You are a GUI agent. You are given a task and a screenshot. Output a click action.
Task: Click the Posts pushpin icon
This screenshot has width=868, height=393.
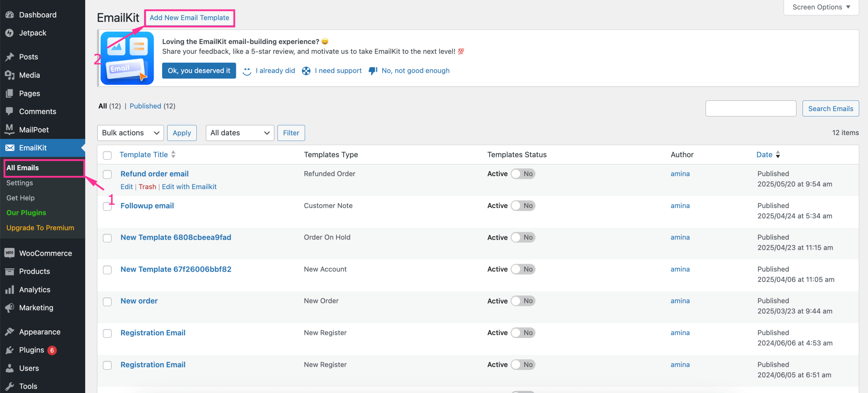(9, 57)
